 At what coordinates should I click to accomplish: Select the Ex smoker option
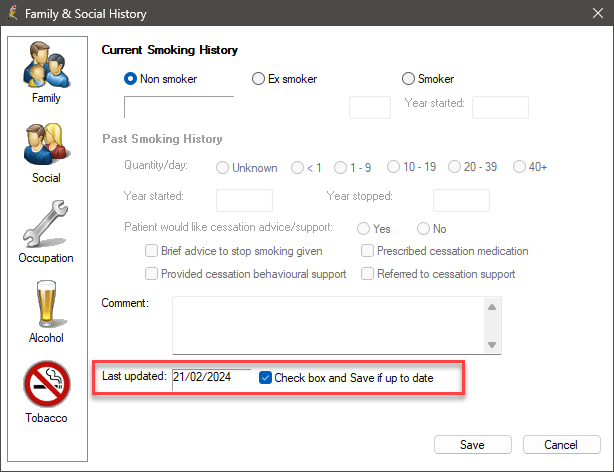[258, 79]
